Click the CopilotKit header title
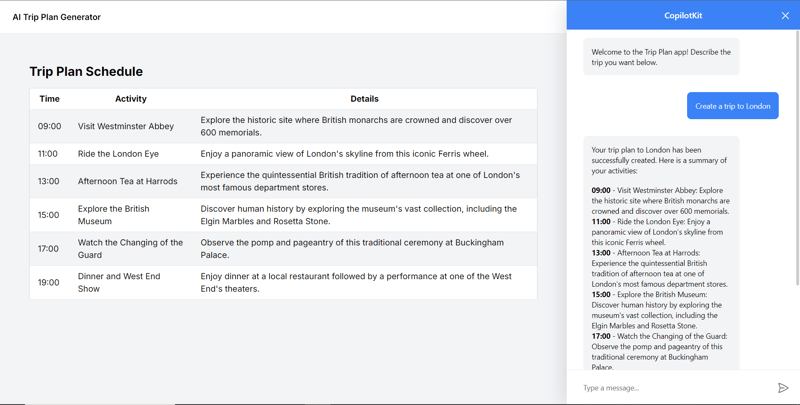This screenshot has width=800, height=405. [x=683, y=16]
